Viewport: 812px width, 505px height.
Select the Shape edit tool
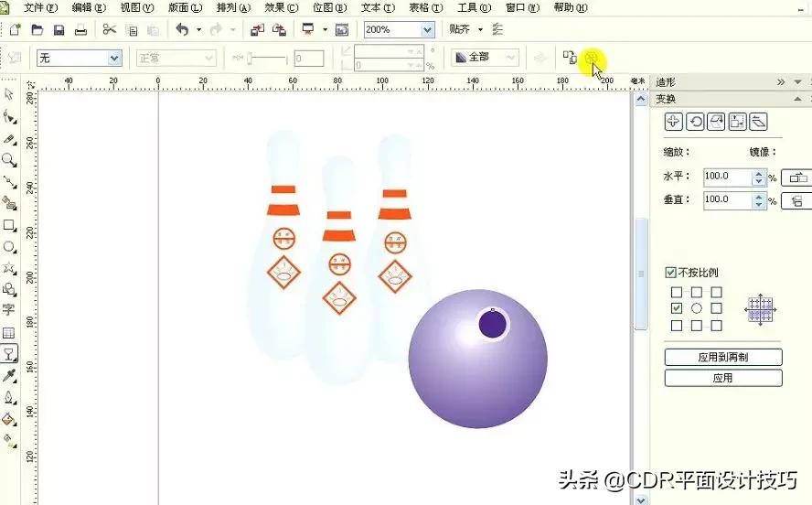(x=9, y=117)
